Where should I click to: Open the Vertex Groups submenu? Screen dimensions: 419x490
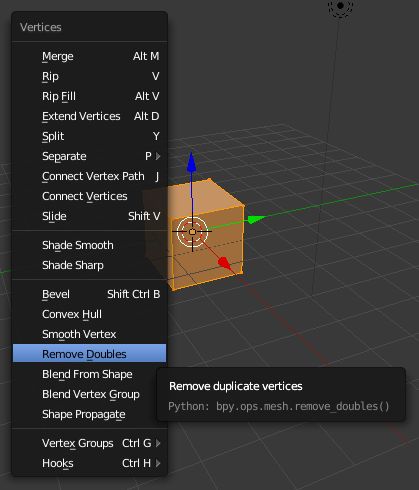(x=89, y=443)
